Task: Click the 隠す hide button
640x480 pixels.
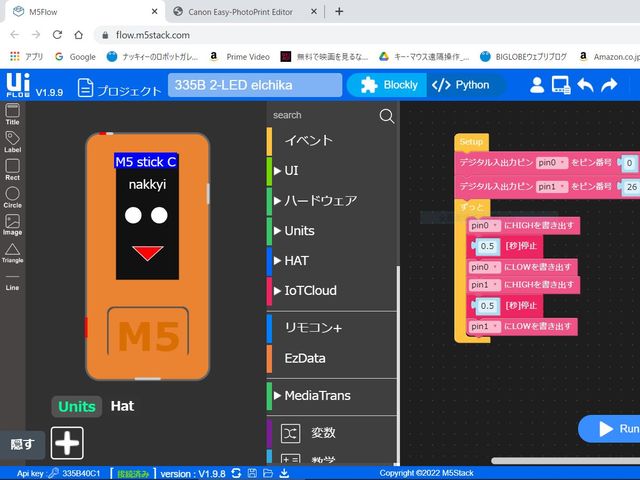Action: click(x=22, y=444)
